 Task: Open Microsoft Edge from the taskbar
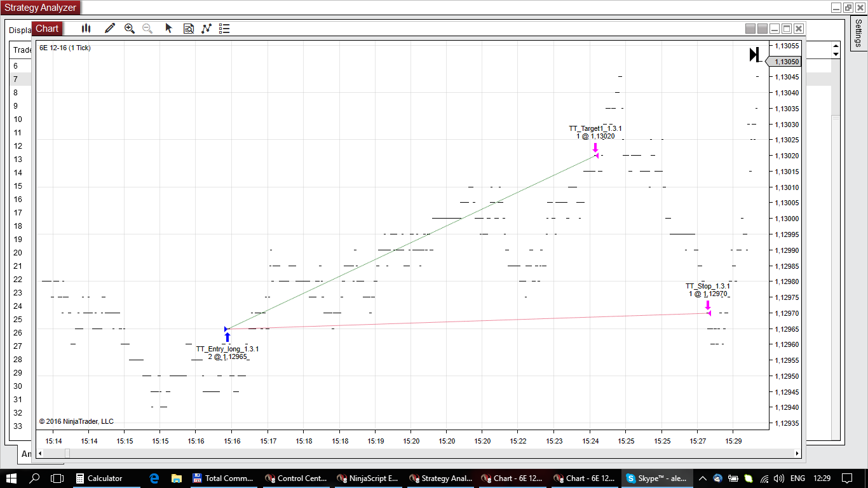click(154, 478)
